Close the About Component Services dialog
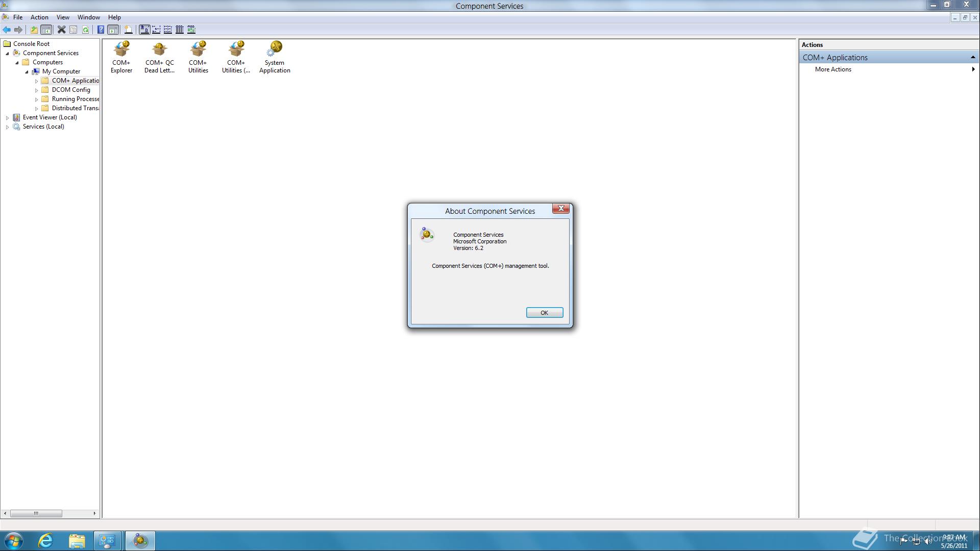 (561, 208)
